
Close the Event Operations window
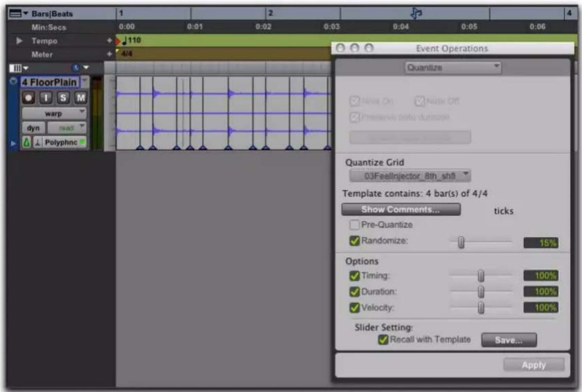pyautogui.click(x=340, y=48)
